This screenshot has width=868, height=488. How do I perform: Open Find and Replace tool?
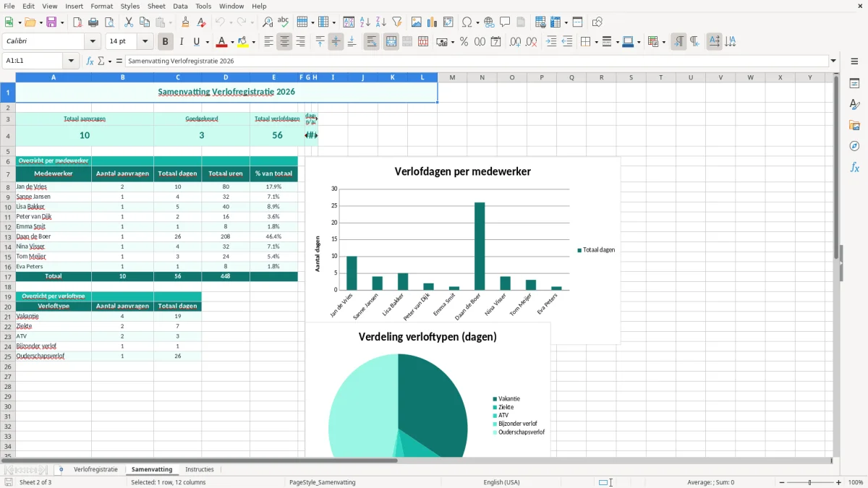[x=268, y=22]
